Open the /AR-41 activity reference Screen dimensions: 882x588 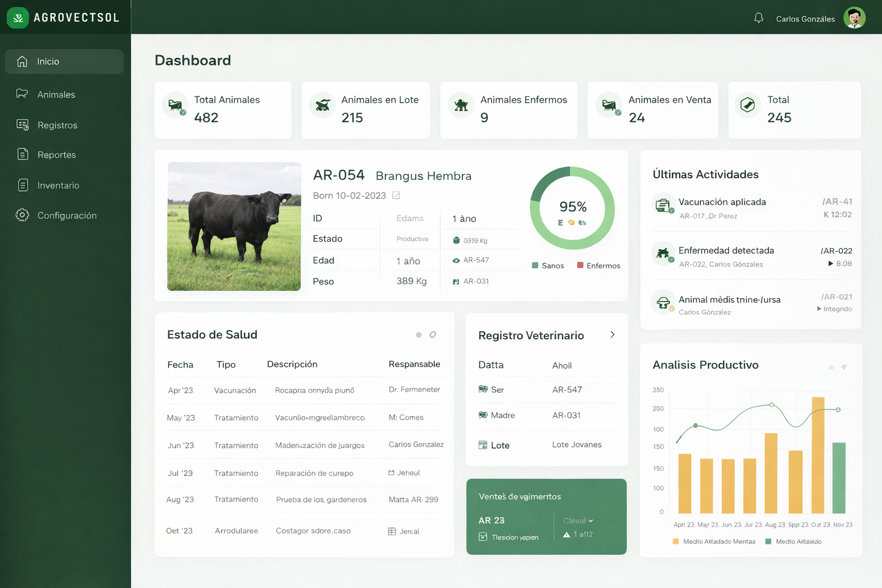(837, 202)
